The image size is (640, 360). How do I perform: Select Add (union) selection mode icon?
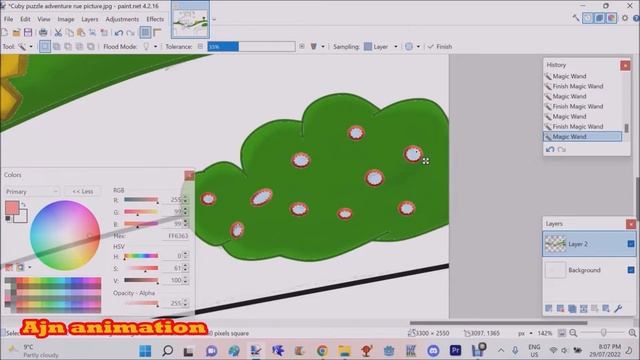[56, 47]
